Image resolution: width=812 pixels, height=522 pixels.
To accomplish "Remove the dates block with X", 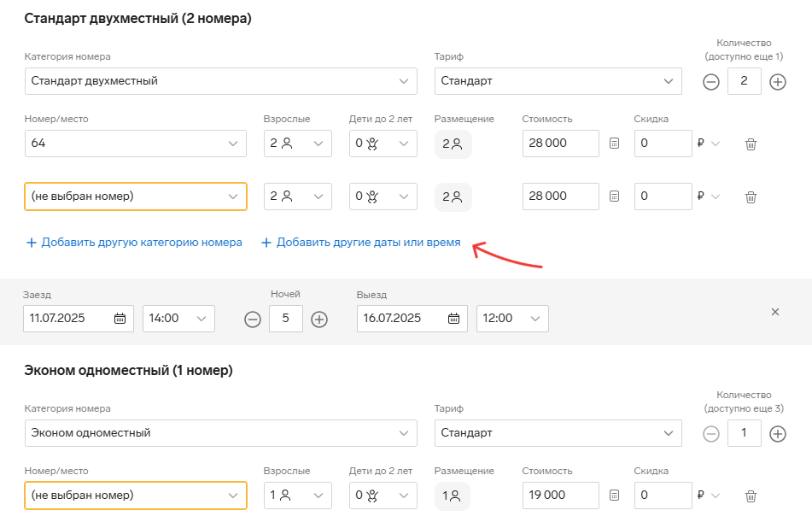I will coord(775,312).
